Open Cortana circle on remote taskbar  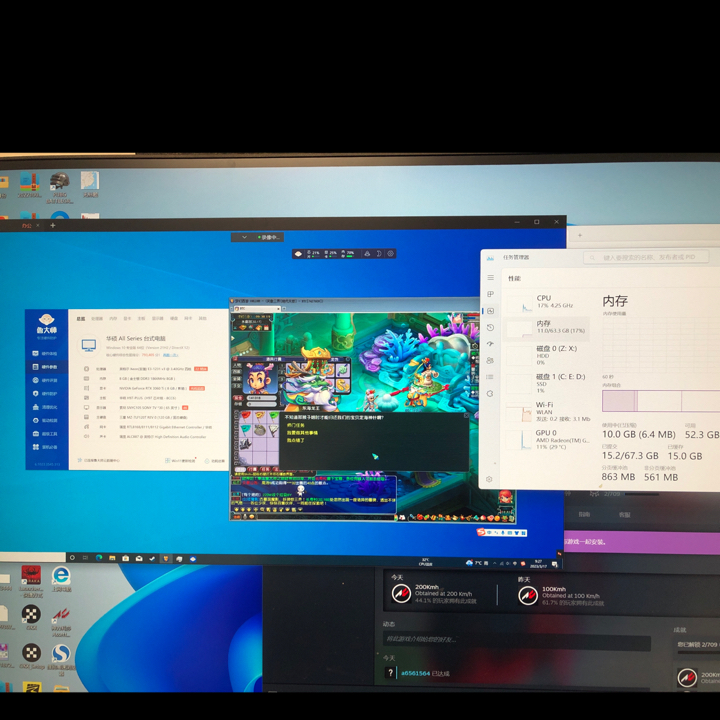[72, 557]
